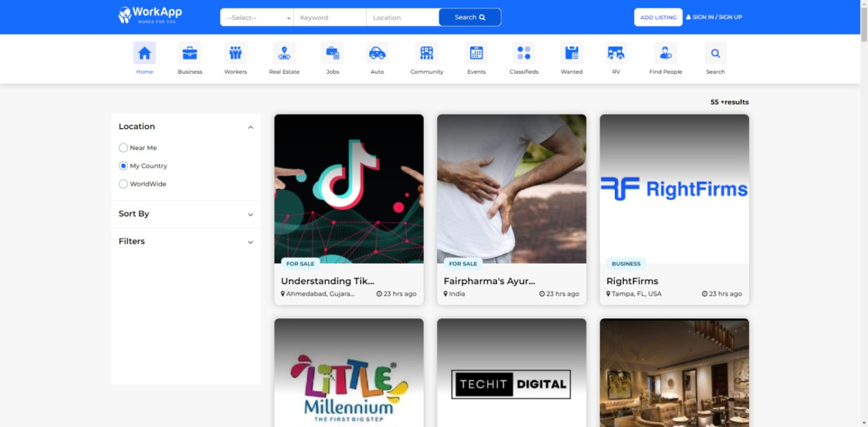Click the location pin on RightFirms card
The width and height of the screenshot is (868, 427).
[609, 294]
